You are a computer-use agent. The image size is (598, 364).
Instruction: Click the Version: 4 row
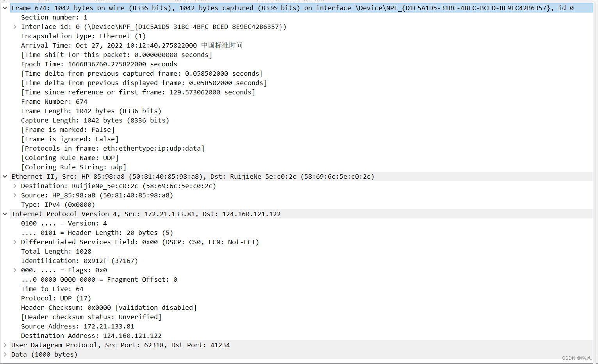click(64, 223)
